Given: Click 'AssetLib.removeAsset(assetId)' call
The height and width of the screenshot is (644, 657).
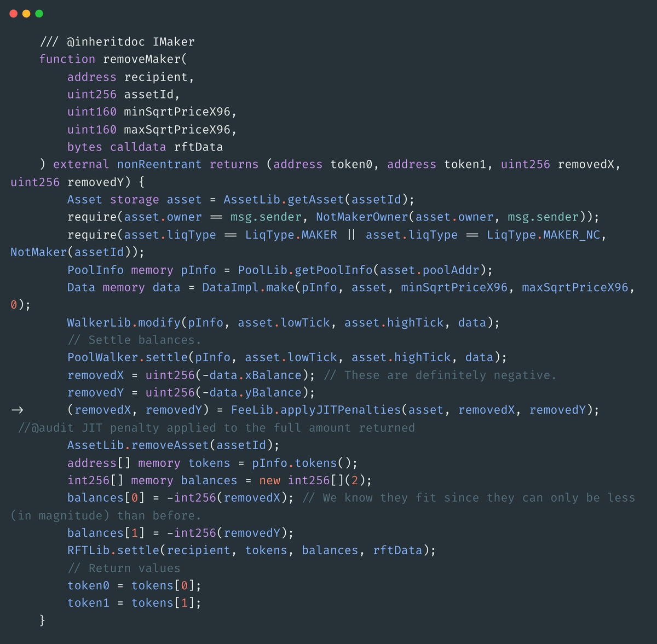Looking at the screenshot, I should pos(170,445).
